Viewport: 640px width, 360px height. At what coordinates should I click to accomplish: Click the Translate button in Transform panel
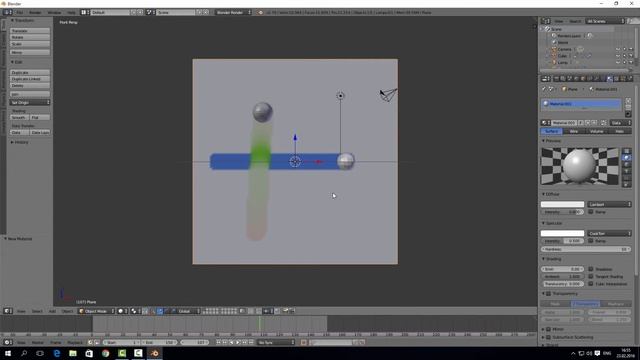click(30, 31)
